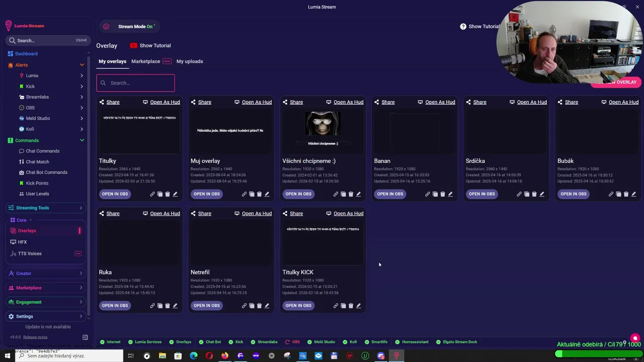Click Elgato Stream Deck status item

(x=456, y=342)
